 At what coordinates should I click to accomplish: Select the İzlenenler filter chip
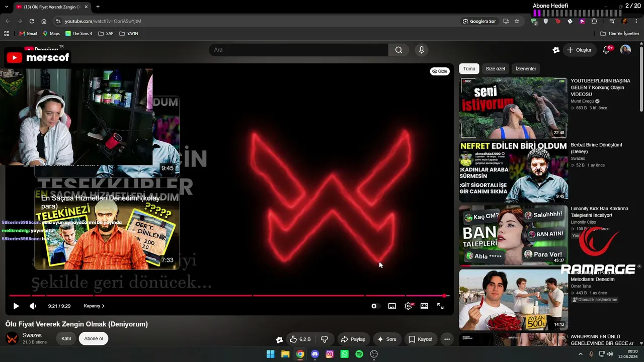(526, 69)
